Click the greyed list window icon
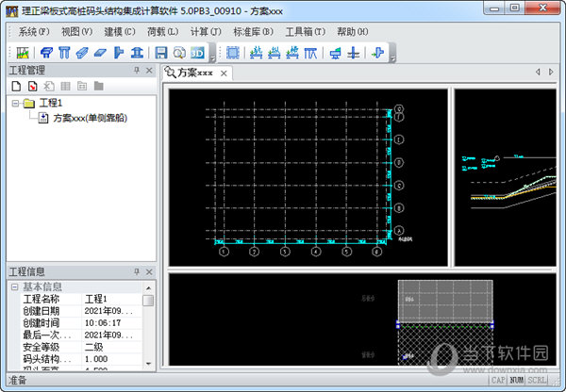The height and width of the screenshot is (392, 566). click(x=82, y=86)
